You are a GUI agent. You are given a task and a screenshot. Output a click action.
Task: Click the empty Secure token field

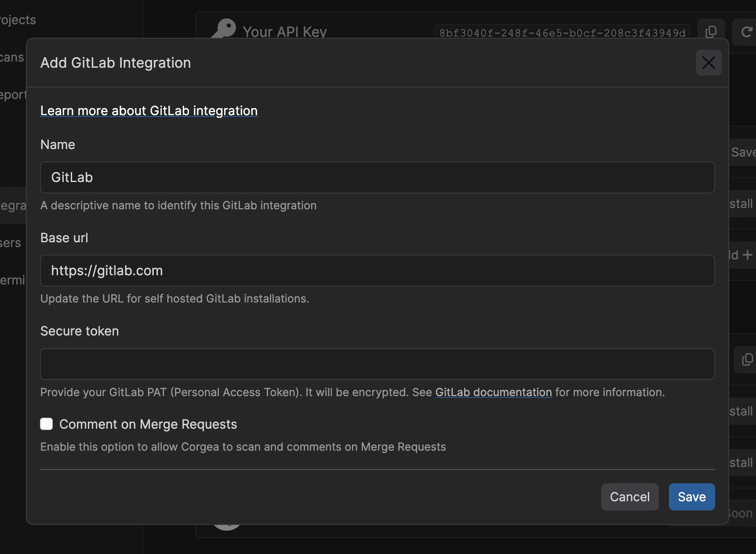377,364
